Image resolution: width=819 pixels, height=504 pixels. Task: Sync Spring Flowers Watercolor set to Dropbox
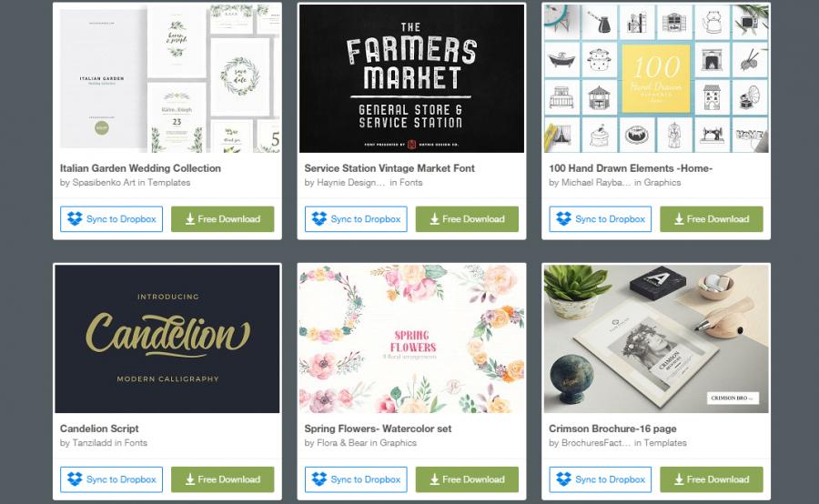coord(356,479)
